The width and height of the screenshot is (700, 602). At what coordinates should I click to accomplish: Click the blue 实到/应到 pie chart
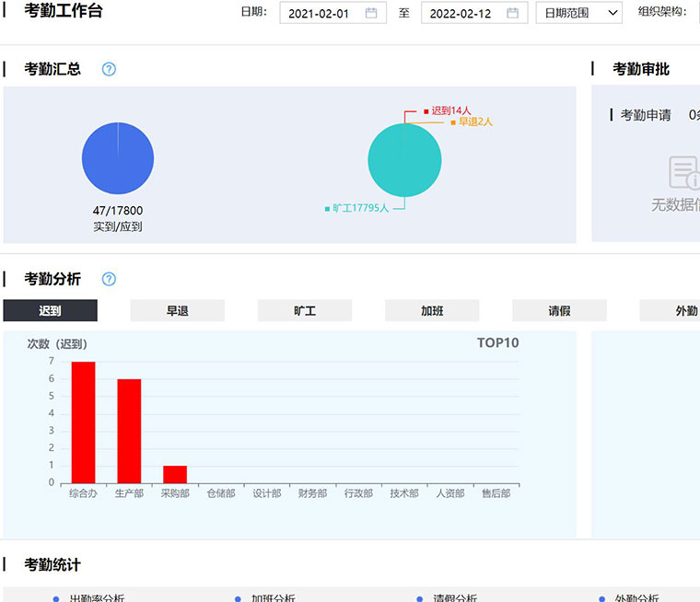click(118, 158)
